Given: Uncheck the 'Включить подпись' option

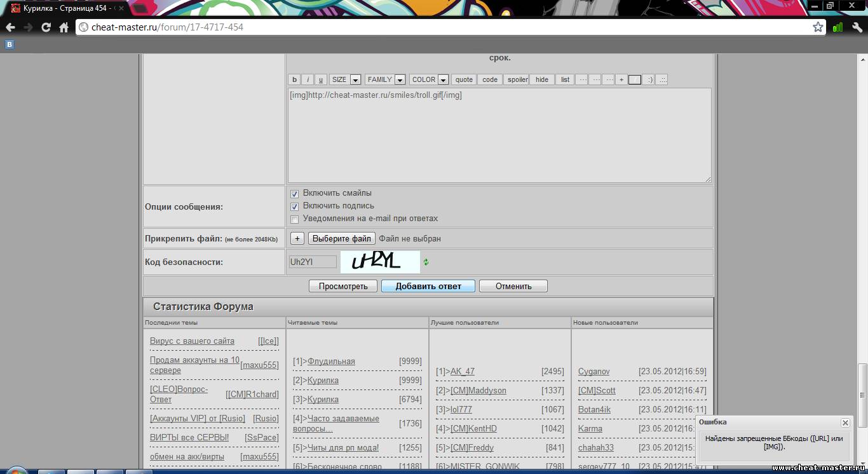Looking at the screenshot, I should click(294, 207).
